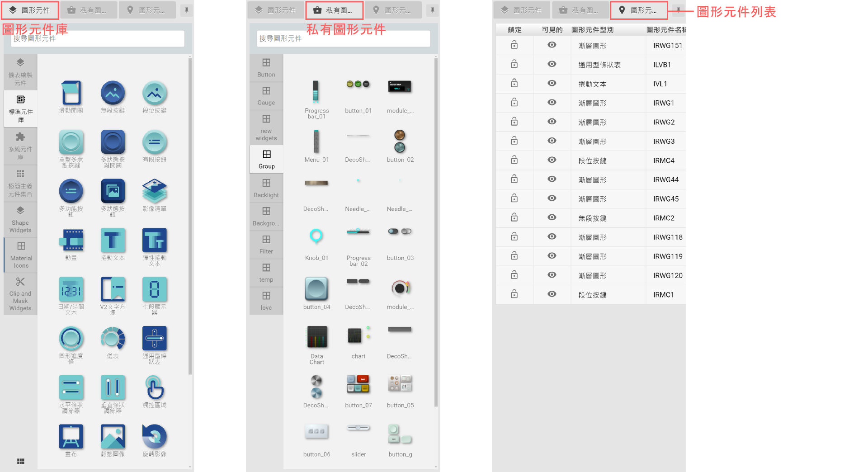Hide the 捲動文本 IVL1 widget
Image resolution: width=868 pixels, height=472 pixels.
click(x=552, y=84)
